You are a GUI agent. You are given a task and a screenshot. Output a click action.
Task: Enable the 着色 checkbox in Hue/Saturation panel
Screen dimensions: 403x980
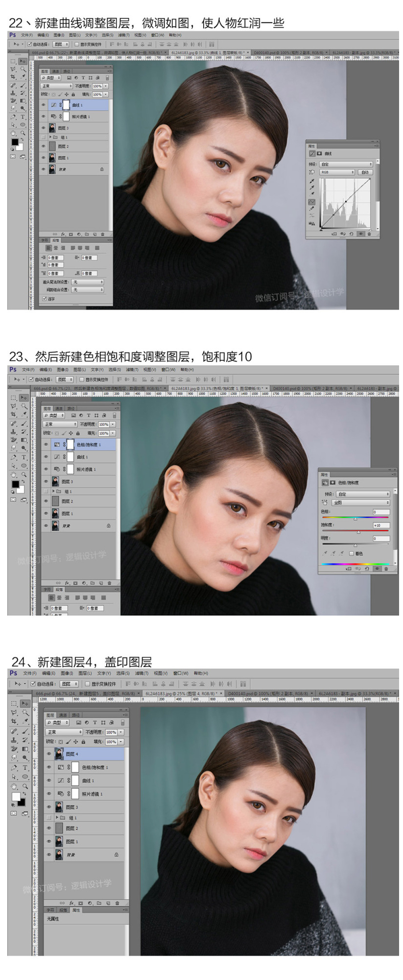coord(351,554)
